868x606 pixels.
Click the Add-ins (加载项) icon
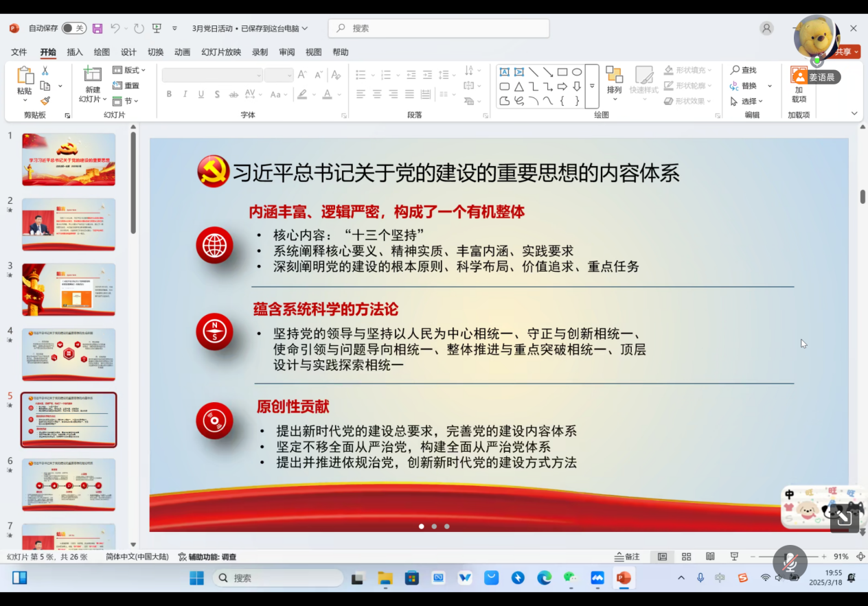(x=799, y=85)
